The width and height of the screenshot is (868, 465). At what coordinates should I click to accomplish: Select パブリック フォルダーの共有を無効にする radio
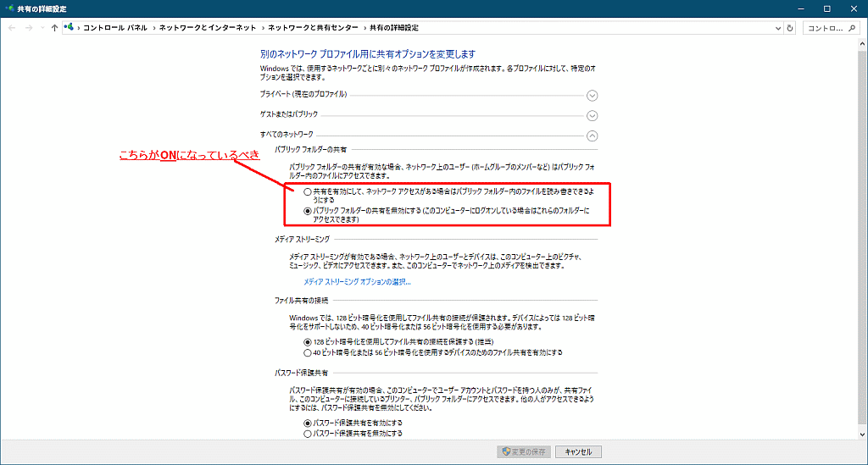307,211
